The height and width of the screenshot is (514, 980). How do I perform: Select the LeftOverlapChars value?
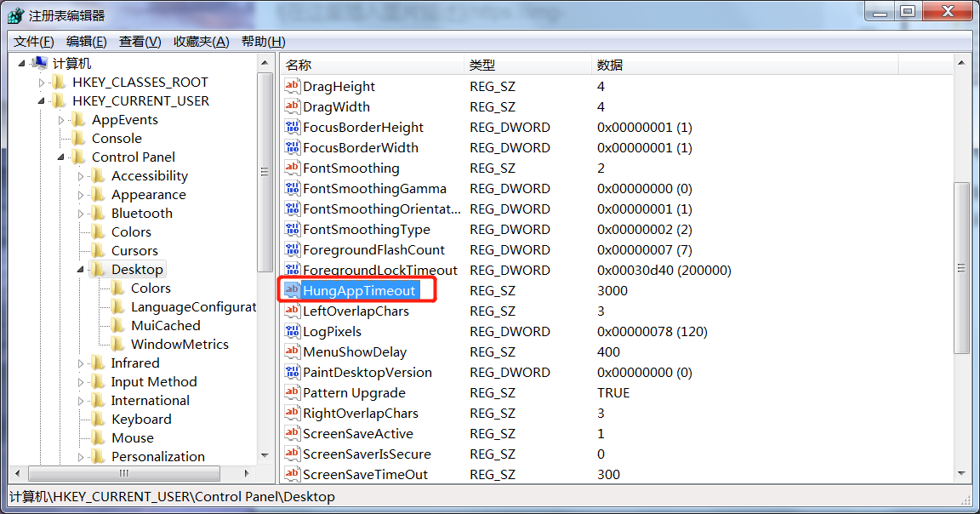(356, 311)
